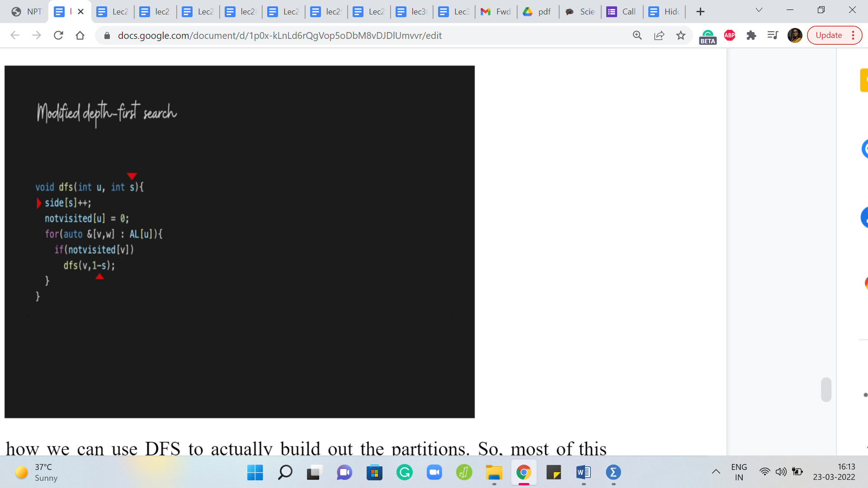Screen dimensions: 868x488
Task: Open the AdBlock Plus extension
Action: coord(730,35)
